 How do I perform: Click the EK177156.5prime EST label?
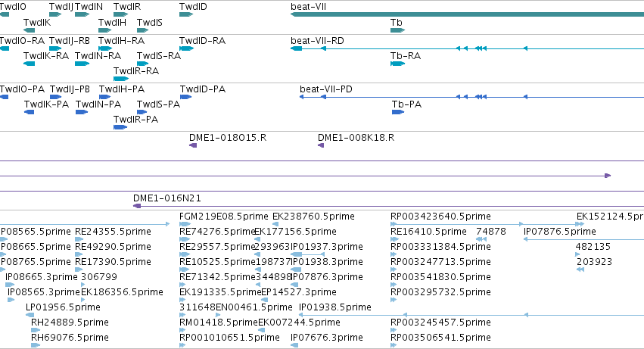click(296, 232)
